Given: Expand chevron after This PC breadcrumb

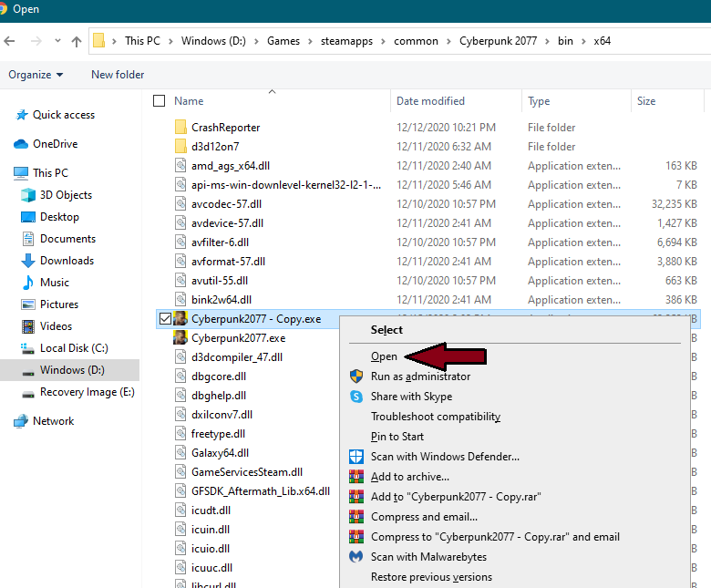Looking at the screenshot, I should (170, 41).
